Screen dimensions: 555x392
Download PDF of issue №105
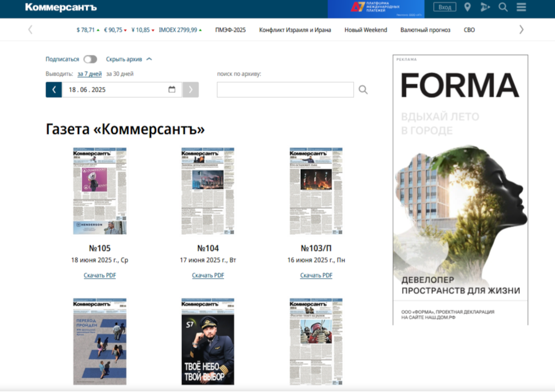coord(100,275)
